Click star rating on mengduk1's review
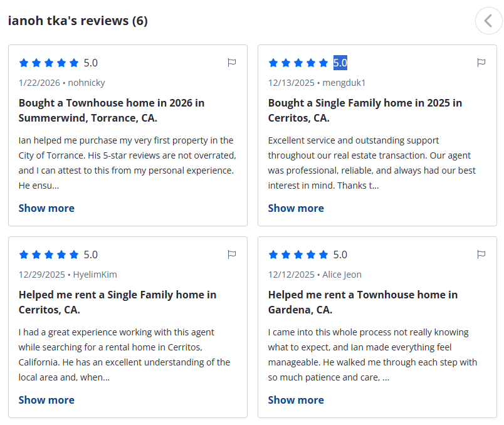The image size is (504, 425). click(x=298, y=63)
